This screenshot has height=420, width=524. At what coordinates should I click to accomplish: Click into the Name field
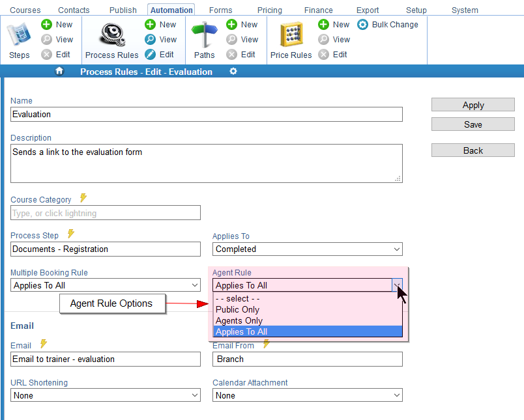tap(207, 114)
